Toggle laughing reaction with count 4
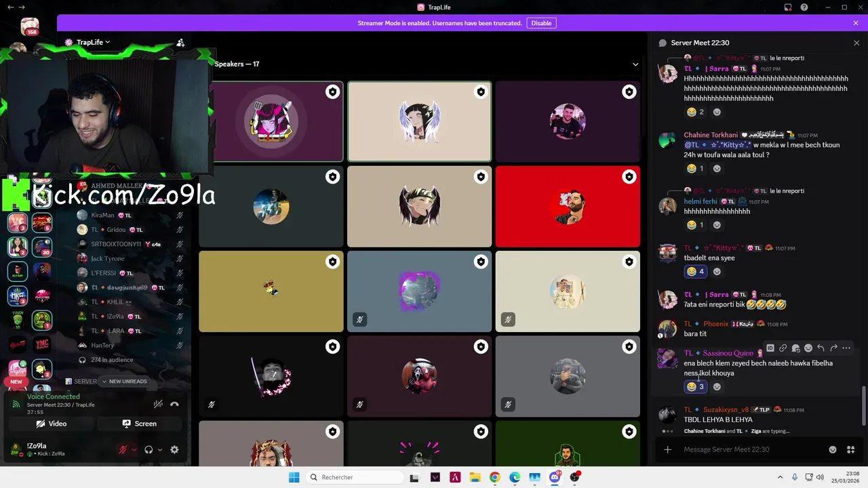Viewport: 868px width, 488px height. [696, 272]
